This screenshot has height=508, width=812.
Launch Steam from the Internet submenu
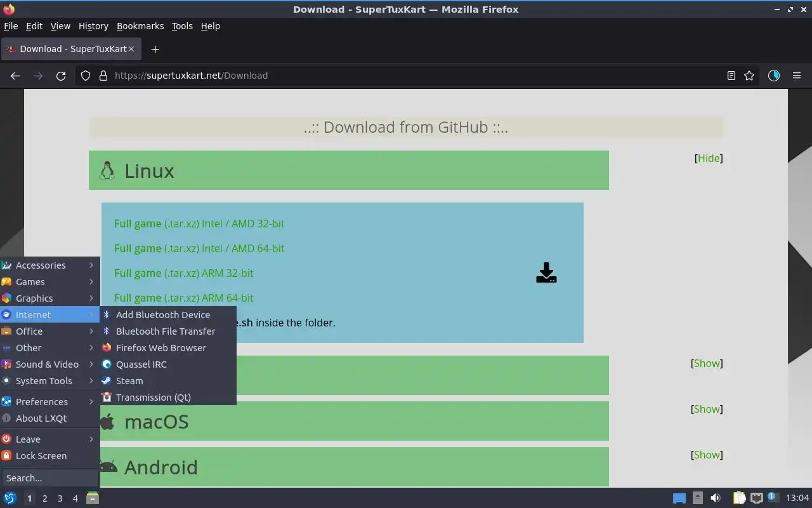168,380
